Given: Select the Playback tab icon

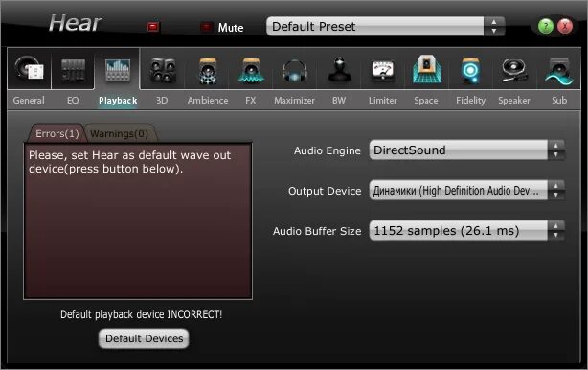Looking at the screenshot, I should coord(118,70).
